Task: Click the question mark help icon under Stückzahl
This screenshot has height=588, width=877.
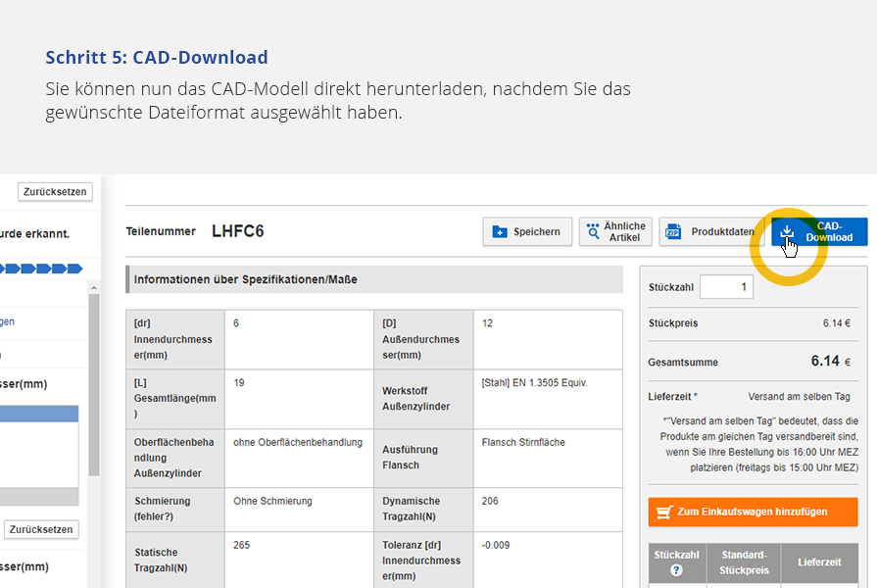Action: tap(676, 570)
